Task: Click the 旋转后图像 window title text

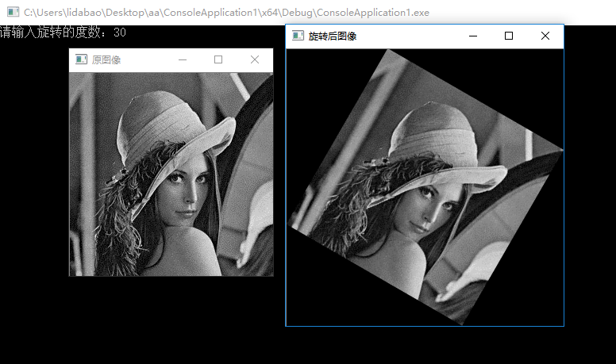Action: (x=333, y=36)
